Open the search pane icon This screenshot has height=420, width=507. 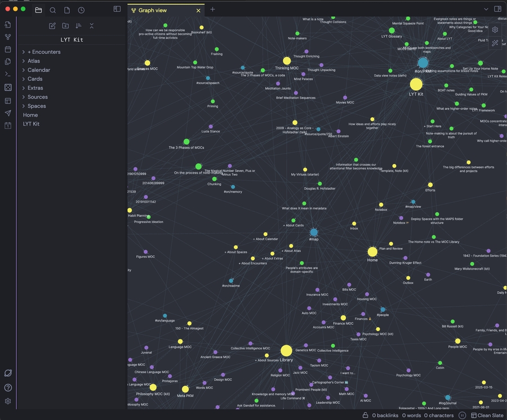coord(52,10)
